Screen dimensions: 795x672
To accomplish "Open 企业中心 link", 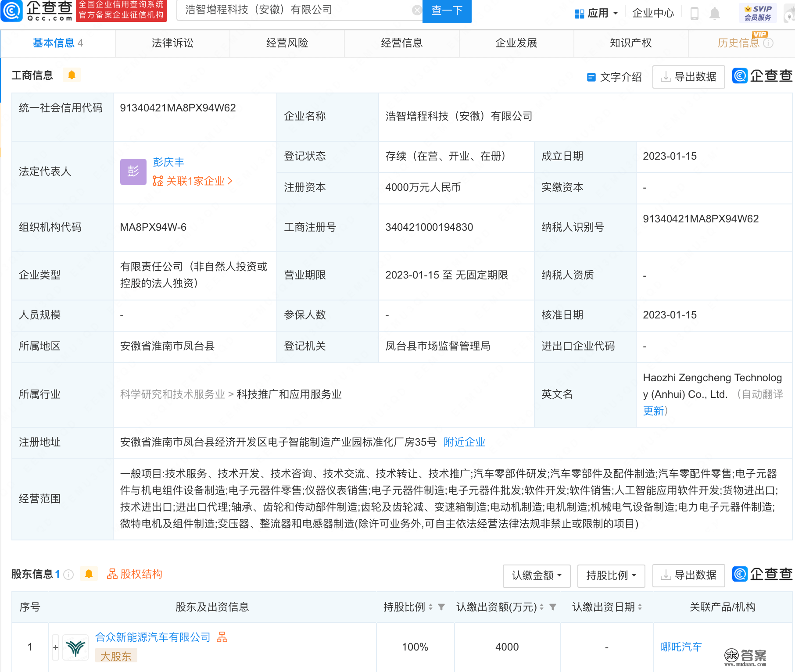I will [x=653, y=13].
